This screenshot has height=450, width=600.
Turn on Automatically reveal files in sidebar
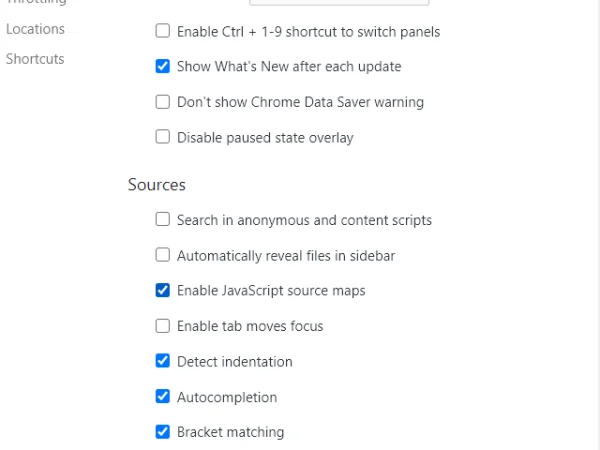(x=163, y=255)
